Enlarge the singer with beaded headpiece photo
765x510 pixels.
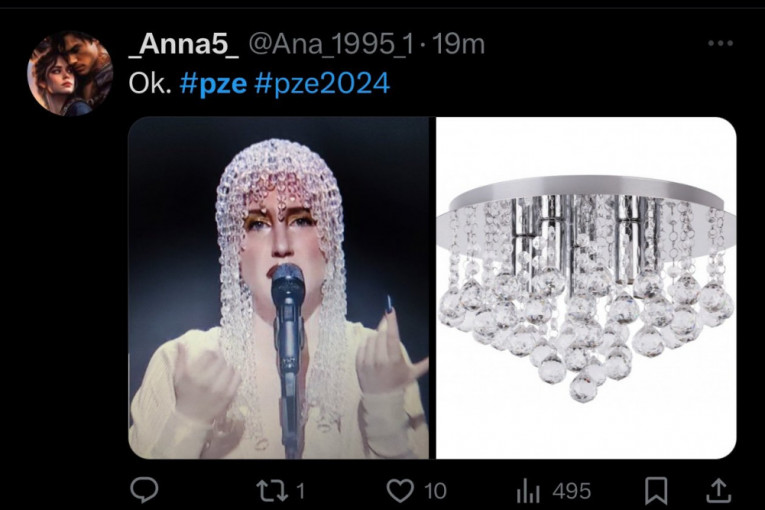[279, 288]
